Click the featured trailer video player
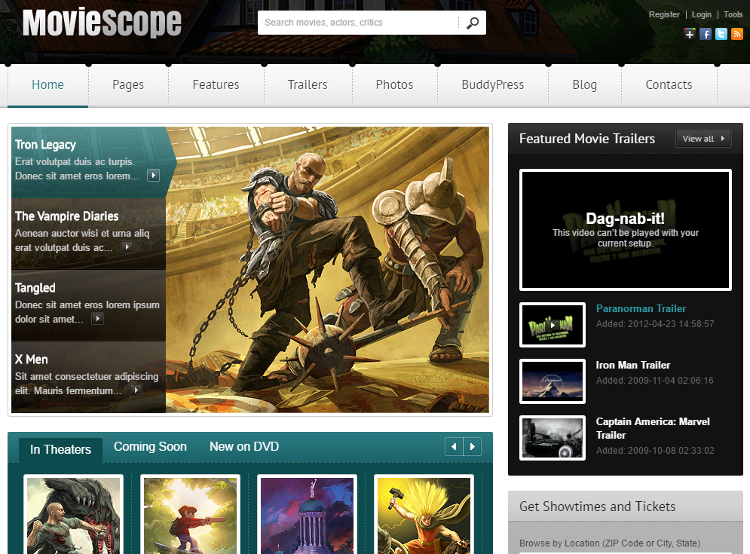The width and height of the screenshot is (750, 554). point(625,230)
